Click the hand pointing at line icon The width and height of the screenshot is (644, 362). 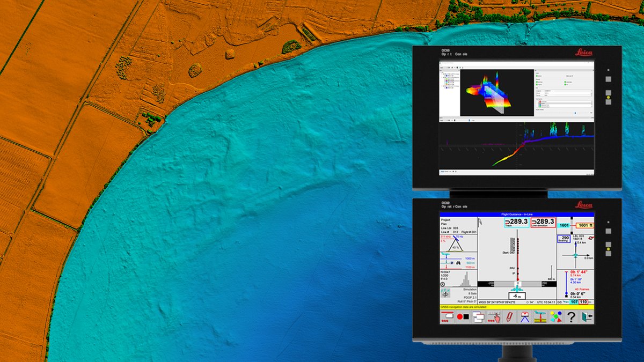click(494, 316)
